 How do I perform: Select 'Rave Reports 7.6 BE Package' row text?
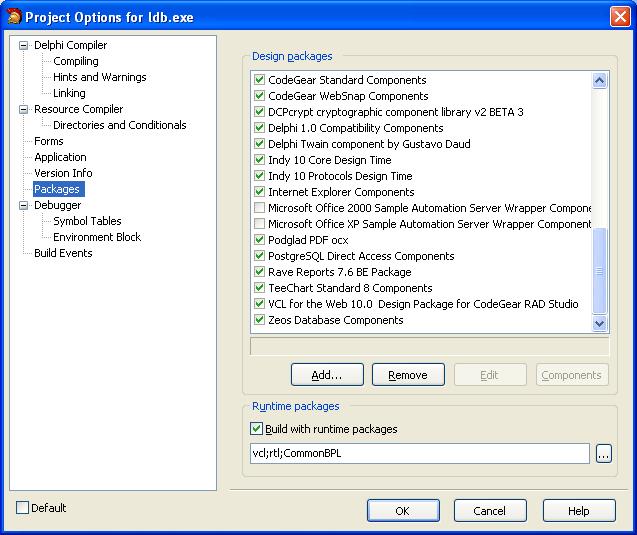[x=340, y=272]
